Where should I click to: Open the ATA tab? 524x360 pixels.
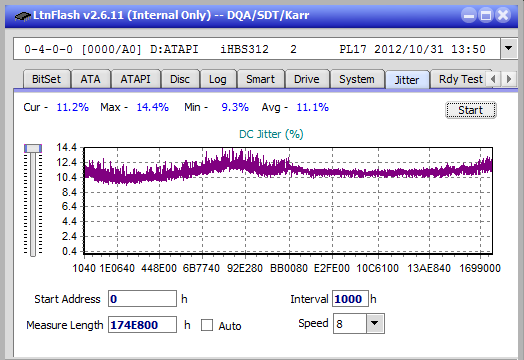tap(91, 79)
